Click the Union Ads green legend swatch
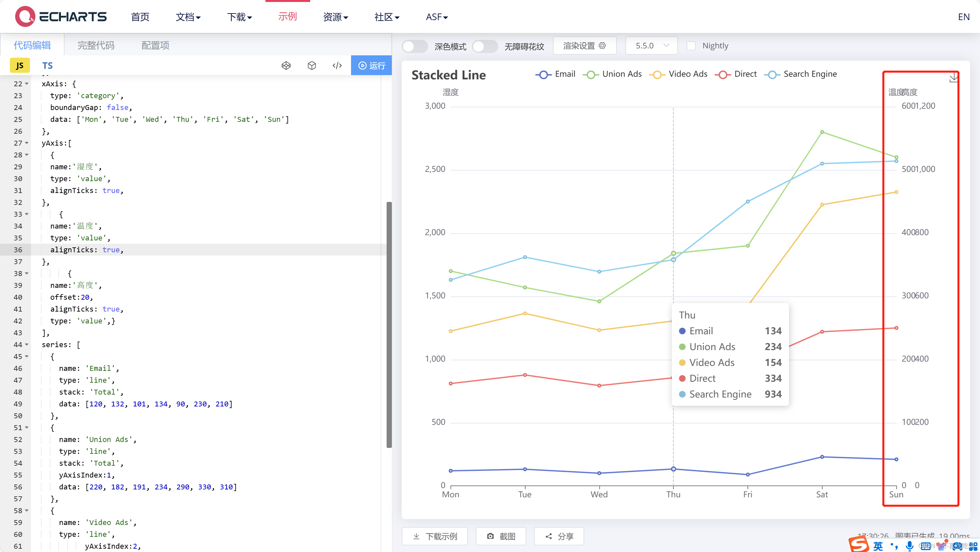The width and height of the screenshot is (980, 552). pyautogui.click(x=590, y=74)
